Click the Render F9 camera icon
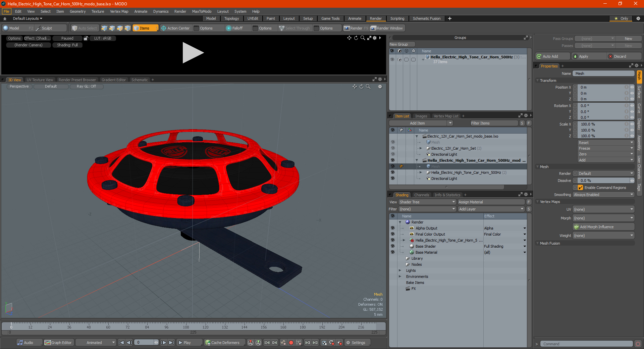The width and height of the screenshot is (644, 349). pos(347,28)
